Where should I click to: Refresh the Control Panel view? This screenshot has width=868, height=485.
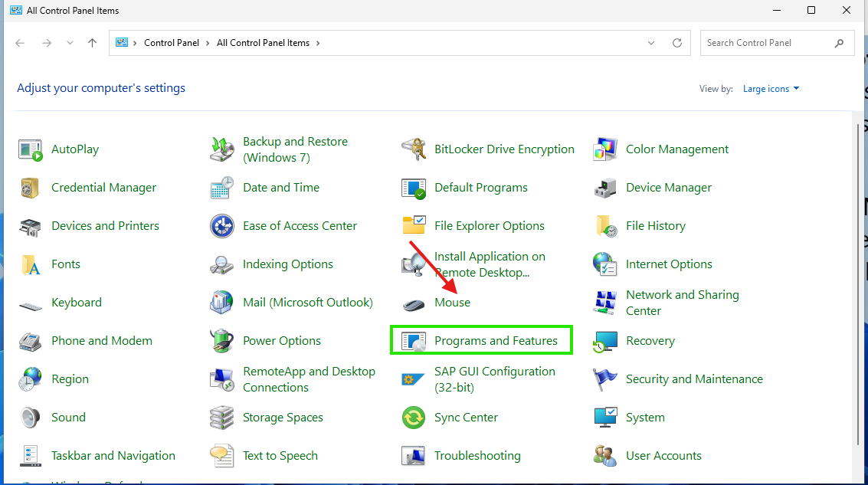(677, 43)
